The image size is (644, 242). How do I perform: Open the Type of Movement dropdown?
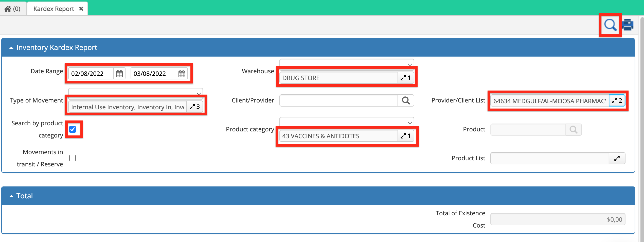click(199, 94)
